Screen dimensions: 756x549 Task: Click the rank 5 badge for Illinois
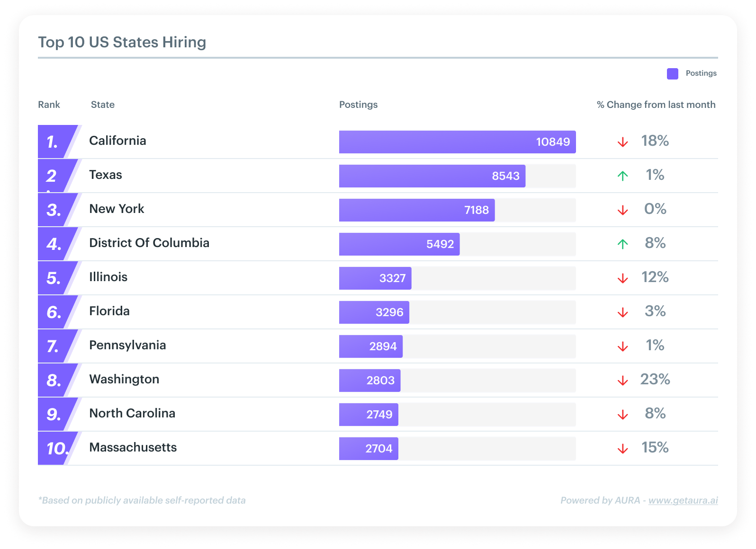(x=54, y=278)
